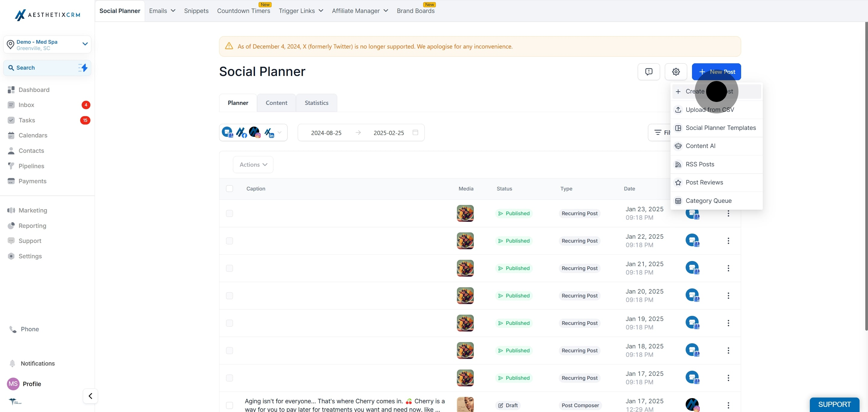Open Content AI from the New Post menu

click(x=700, y=146)
